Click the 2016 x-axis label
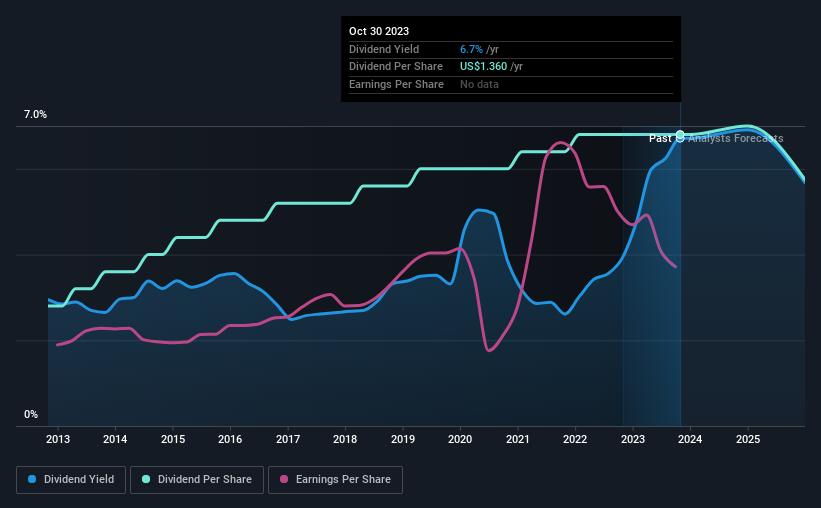The image size is (821, 508). point(230,439)
